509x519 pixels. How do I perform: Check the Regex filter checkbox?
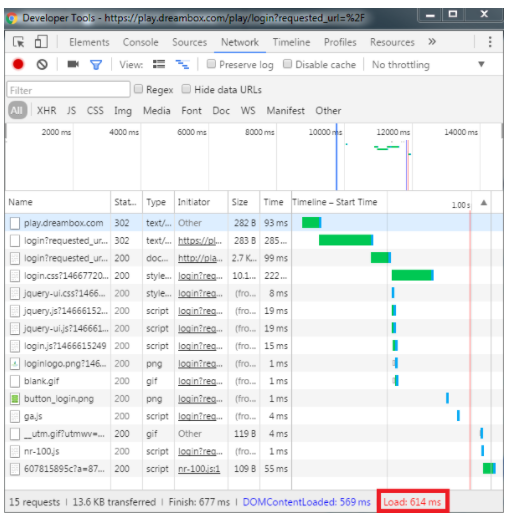(138, 89)
